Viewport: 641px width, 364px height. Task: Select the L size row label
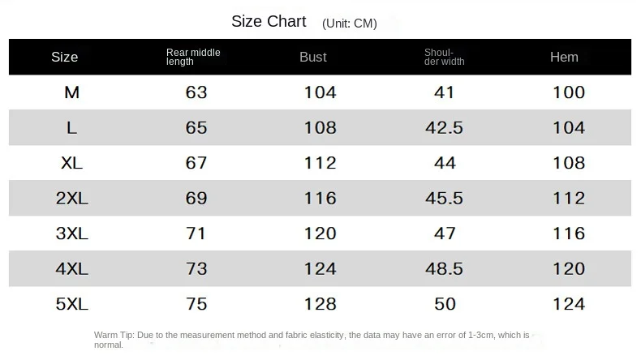coord(72,127)
